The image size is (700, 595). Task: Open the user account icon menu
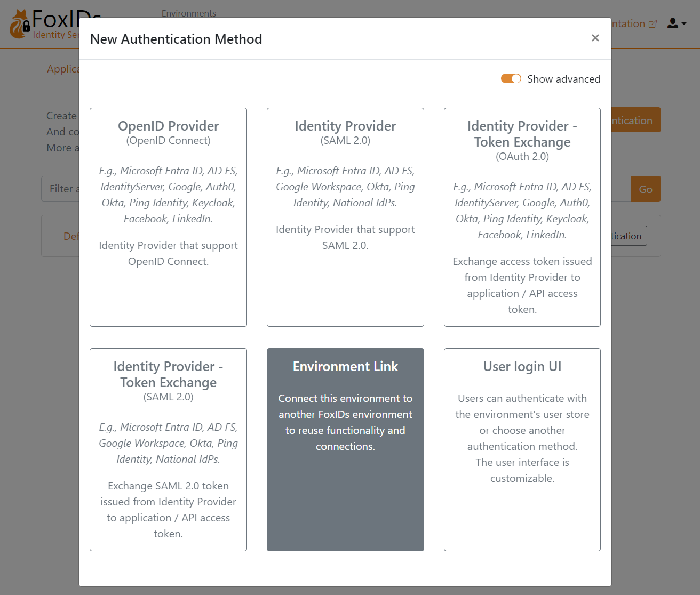(673, 23)
